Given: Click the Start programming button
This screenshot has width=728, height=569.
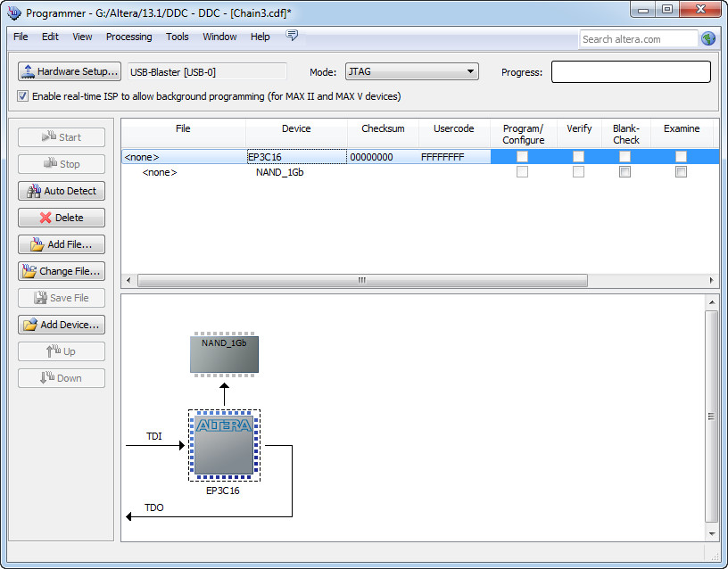Looking at the screenshot, I should coord(62,137).
